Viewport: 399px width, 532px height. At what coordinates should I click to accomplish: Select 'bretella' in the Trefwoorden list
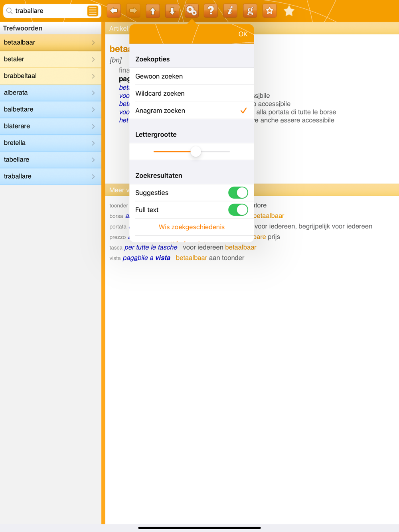coord(51,143)
